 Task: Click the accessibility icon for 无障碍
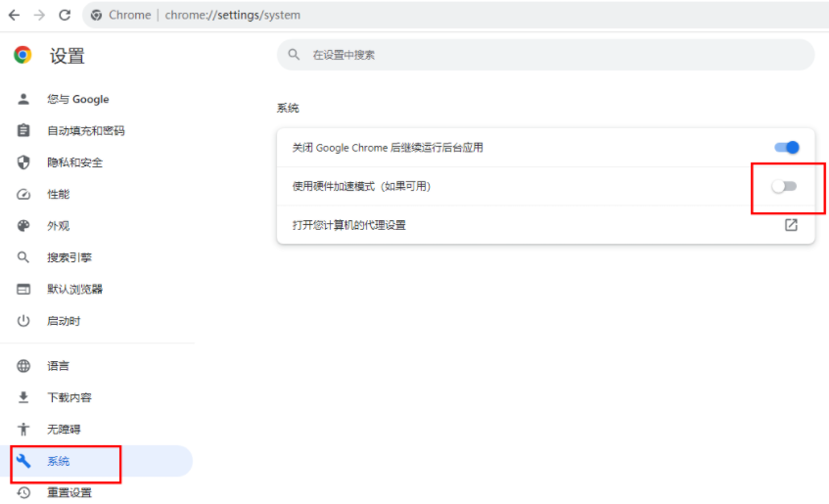[23, 430]
